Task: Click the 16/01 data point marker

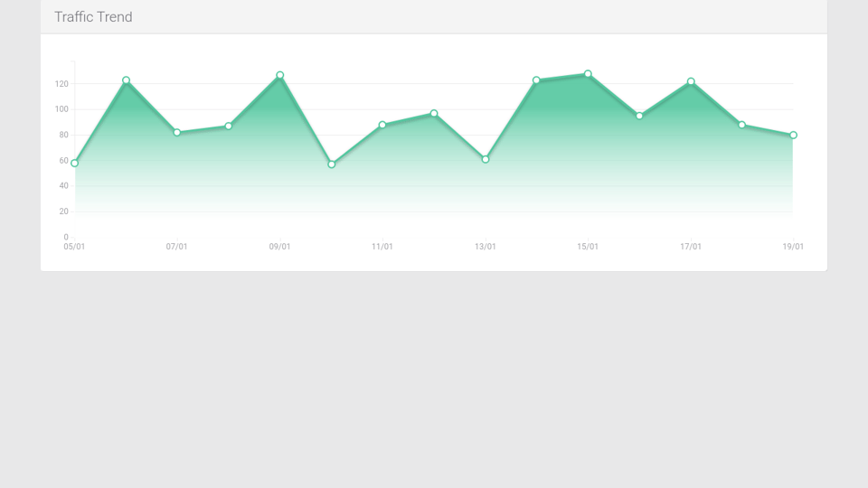Action: tap(639, 117)
